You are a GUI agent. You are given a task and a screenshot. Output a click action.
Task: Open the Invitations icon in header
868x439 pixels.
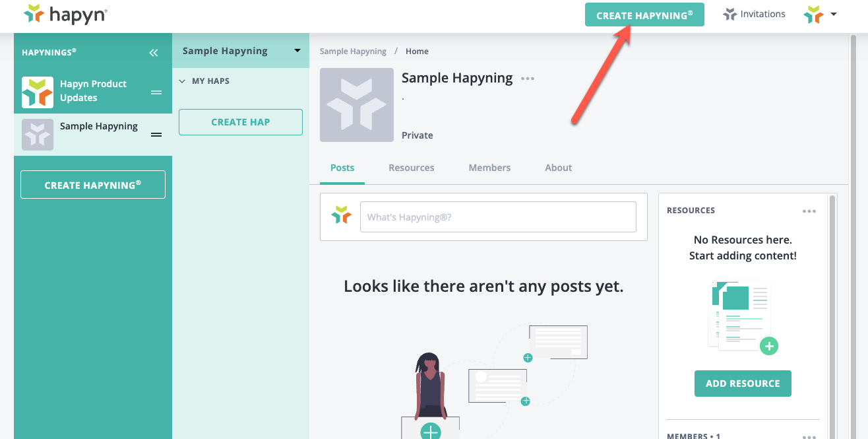click(729, 14)
